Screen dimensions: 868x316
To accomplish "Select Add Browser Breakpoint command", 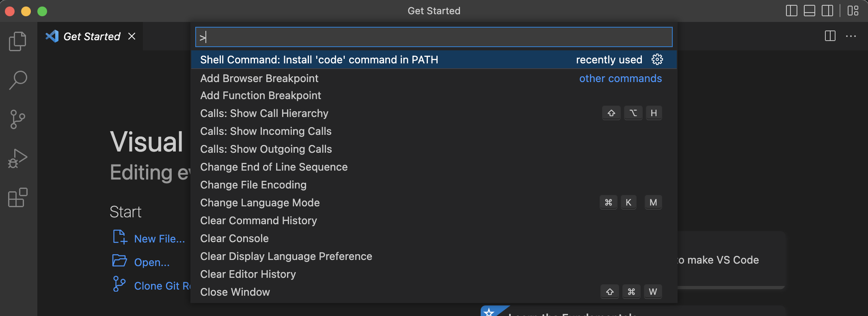I will 434,78.
